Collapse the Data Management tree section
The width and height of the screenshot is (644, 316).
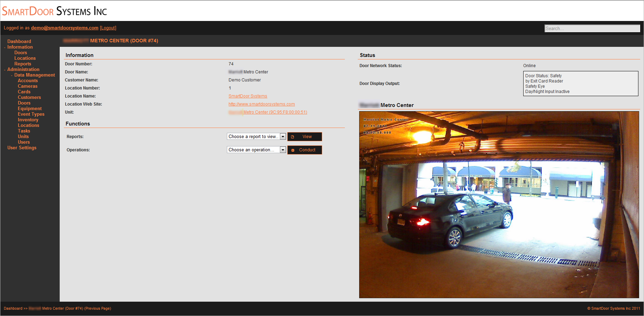pos(12,75)
